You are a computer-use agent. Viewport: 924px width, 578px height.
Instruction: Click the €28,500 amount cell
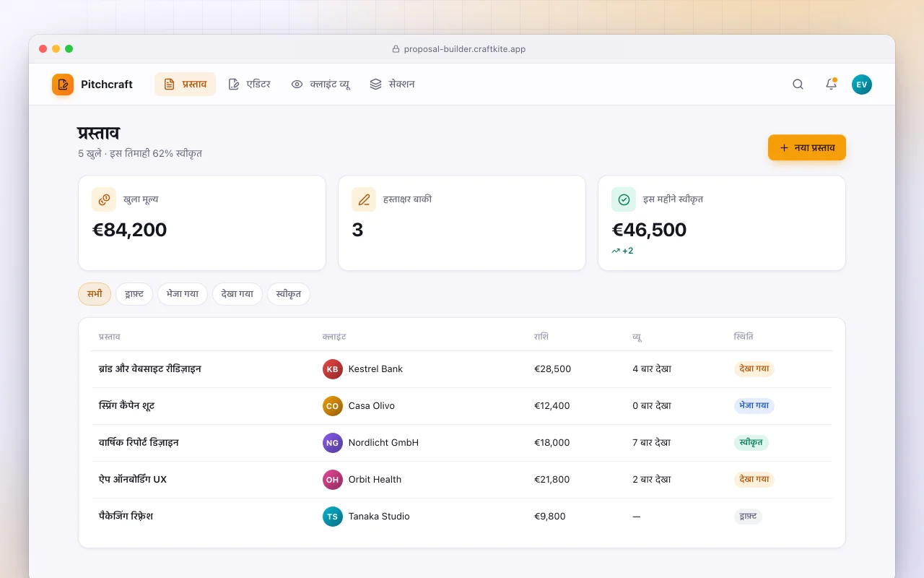[x=552, y=369]
